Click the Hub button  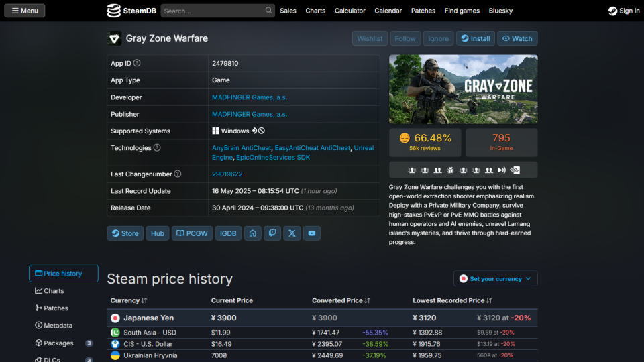click(157, 233)
